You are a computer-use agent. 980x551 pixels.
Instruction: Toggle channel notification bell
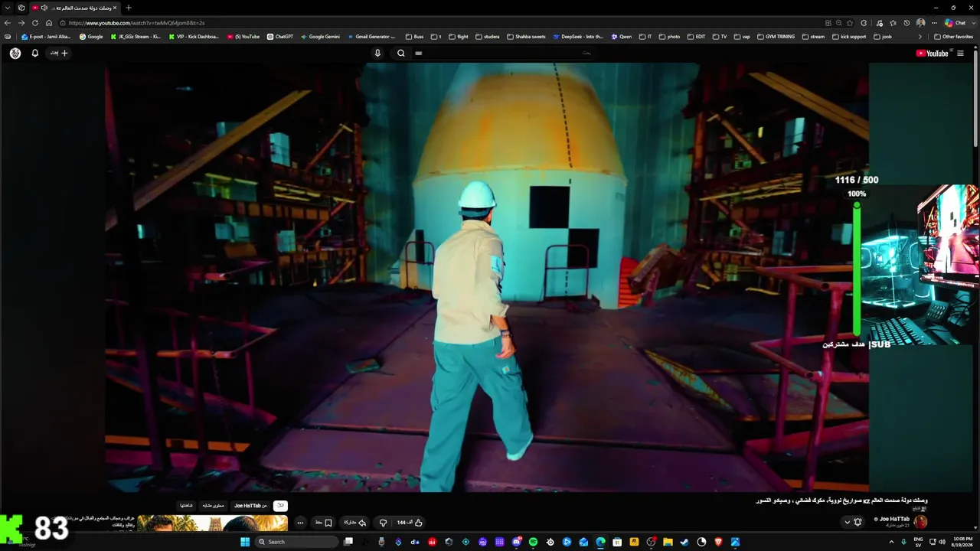[x=857, y=522]
